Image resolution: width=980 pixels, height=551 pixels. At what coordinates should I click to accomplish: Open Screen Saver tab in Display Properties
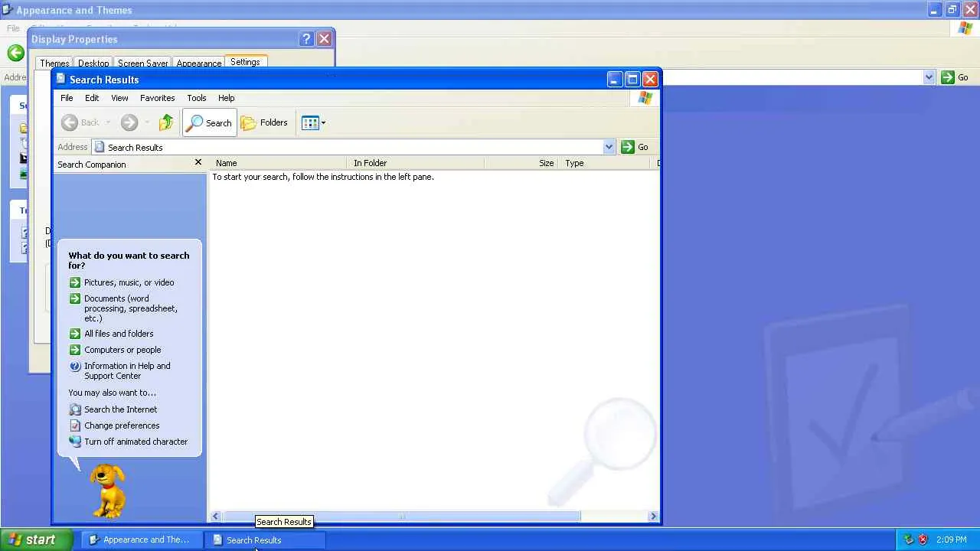pyautogui.click(x=142, y=64)
